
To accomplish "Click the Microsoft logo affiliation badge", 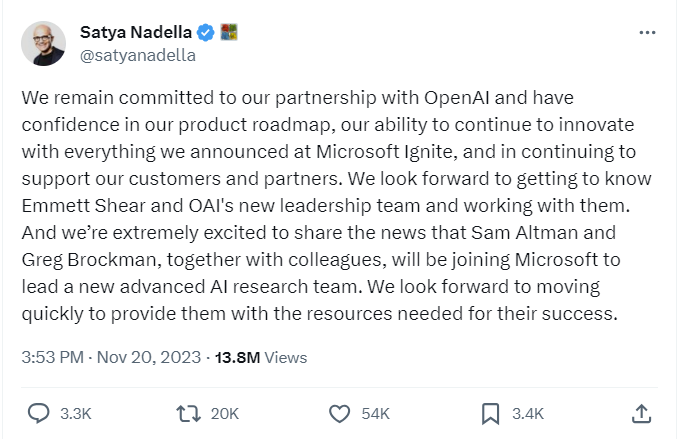I will click(x=228, y=33).
